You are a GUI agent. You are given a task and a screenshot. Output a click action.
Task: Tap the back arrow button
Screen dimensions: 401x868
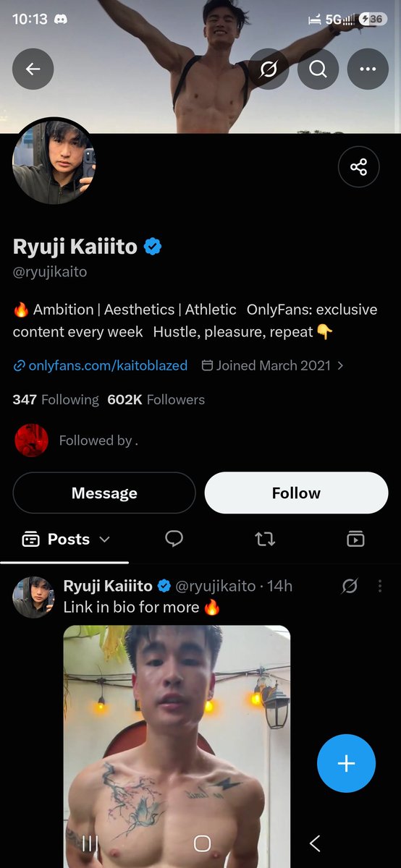33,69
